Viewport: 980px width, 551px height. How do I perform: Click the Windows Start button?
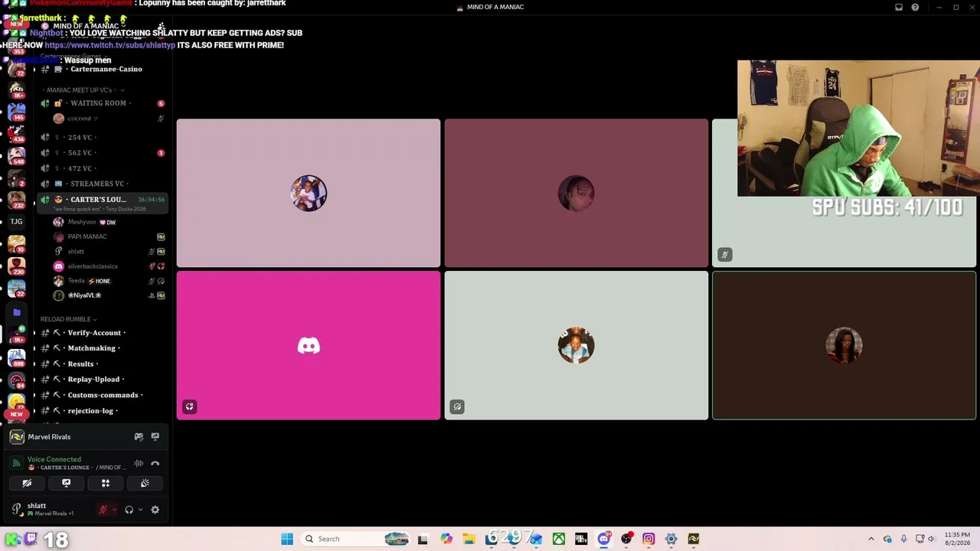(287, 539)
